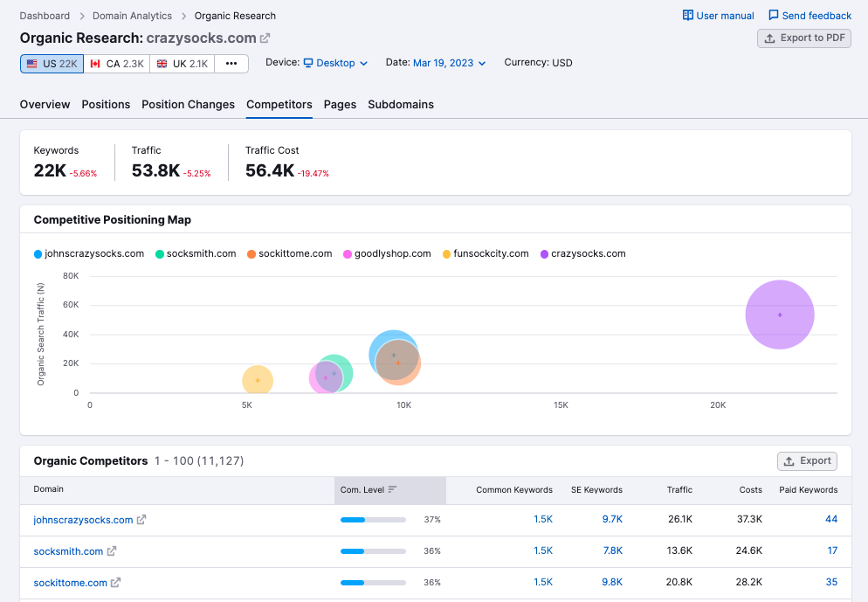The image size is (868, 602).
Task: Click the Desktop monitor icon
Action: click(x=308, y=63)
